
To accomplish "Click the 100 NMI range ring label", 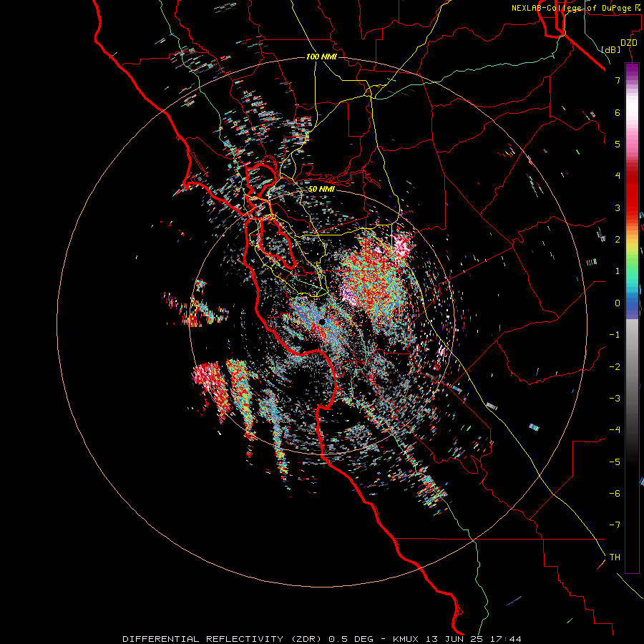I will pos(321,57).
